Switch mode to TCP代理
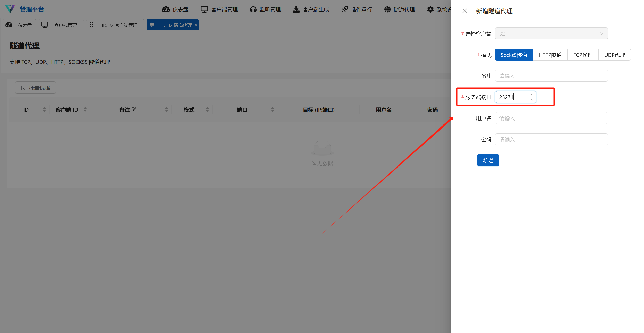Viewport: 644px width, 333px height. point(583,55)
